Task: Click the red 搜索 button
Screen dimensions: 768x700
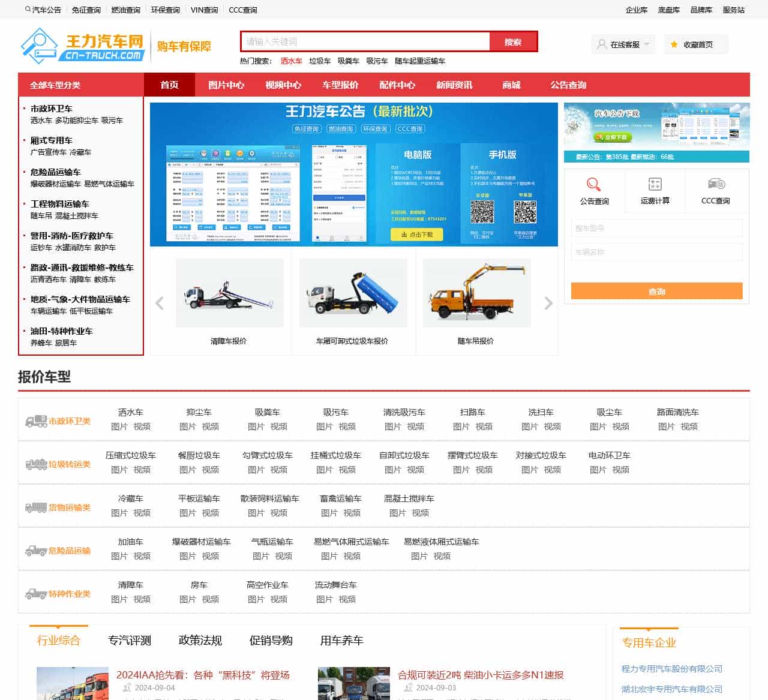Action: [x=514, y=41]
